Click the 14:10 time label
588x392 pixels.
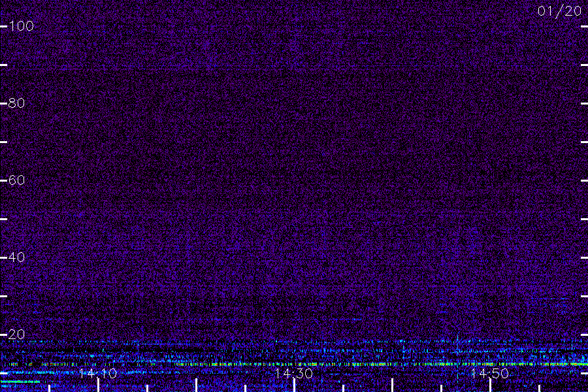[98, 373]
